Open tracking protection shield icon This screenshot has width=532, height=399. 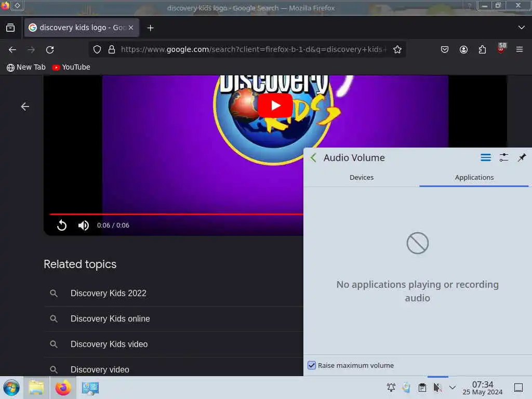(97, 49)
